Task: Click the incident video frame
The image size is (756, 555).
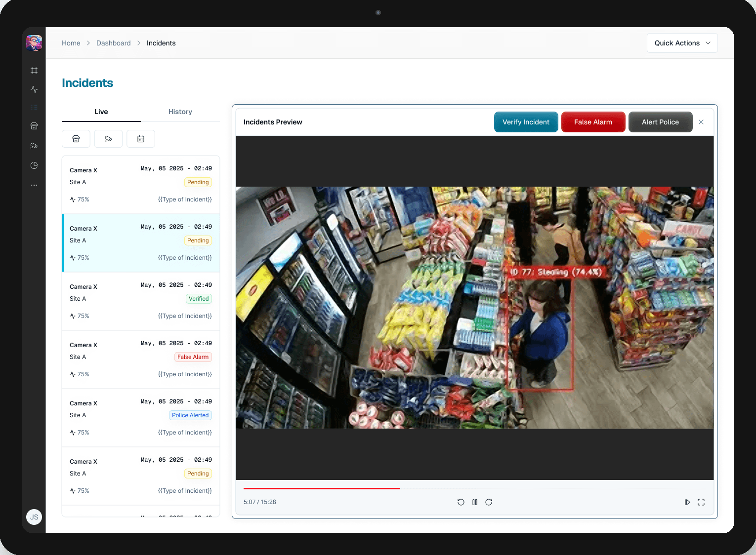Action: pos(475,308)
